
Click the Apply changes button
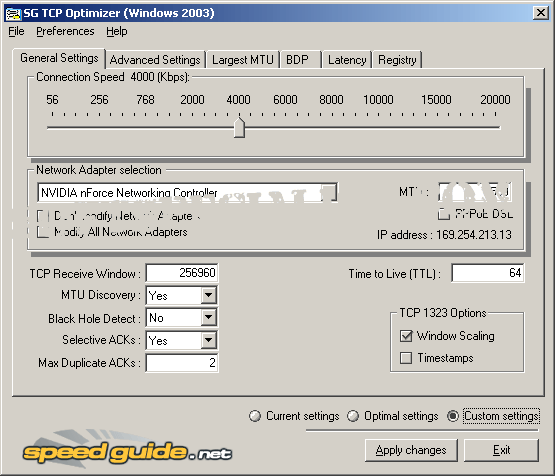point(411,450)
